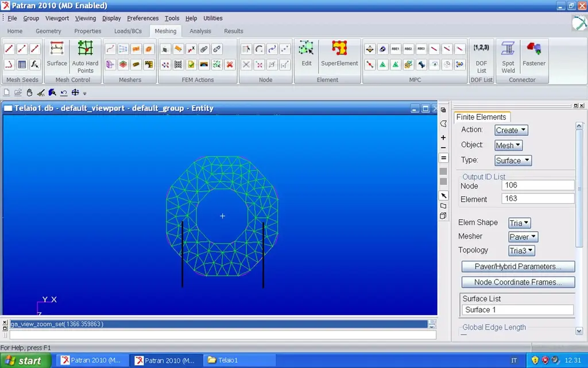588x368 pixels.
Task: Click the curve mesher icon in Meshers
Action: [x=110, y=49]
